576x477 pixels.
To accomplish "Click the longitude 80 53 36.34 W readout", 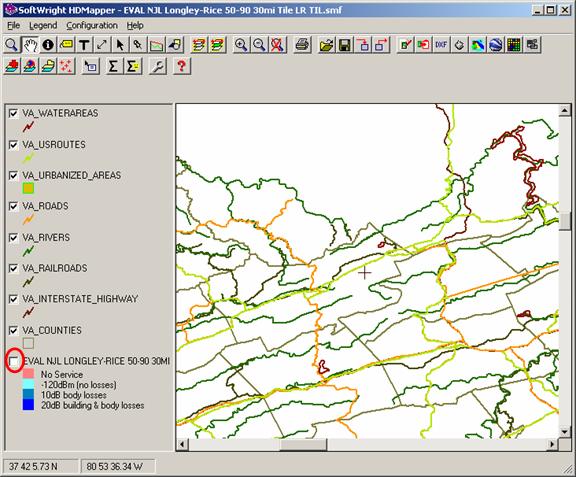I will coord(115,467).
